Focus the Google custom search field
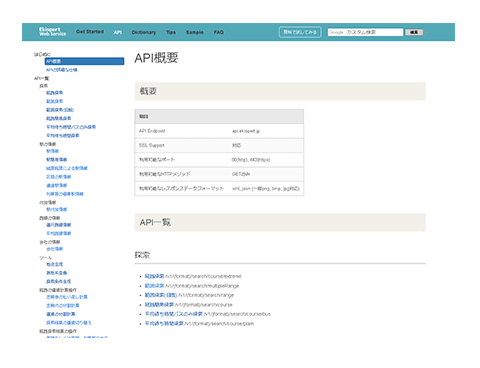This screenshot has height=368, width=480. [x=365, y=32]
